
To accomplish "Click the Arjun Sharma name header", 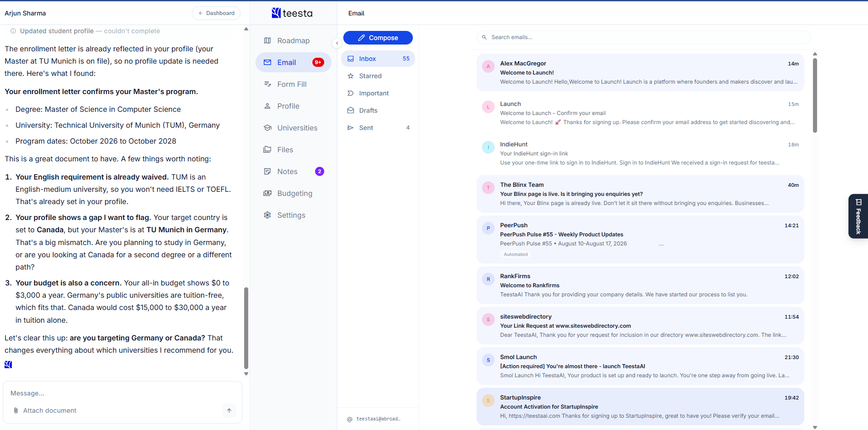I will 25,13.
